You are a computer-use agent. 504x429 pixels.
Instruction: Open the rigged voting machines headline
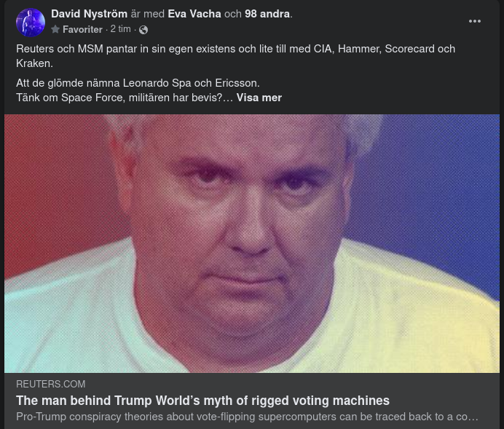tap(202, 401)
